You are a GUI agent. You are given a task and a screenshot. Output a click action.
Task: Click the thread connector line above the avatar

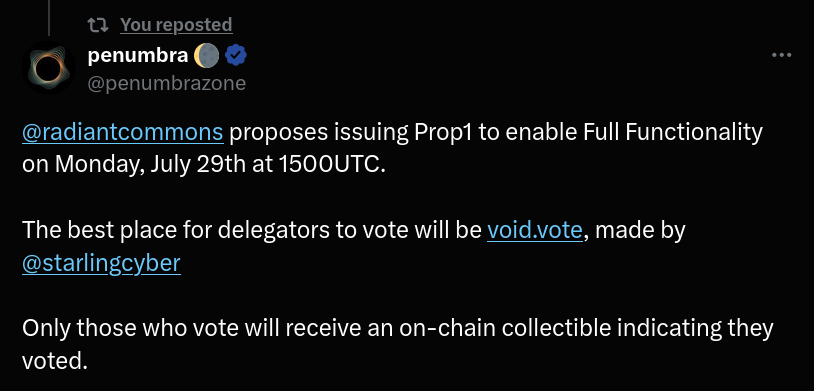[49, 18]
